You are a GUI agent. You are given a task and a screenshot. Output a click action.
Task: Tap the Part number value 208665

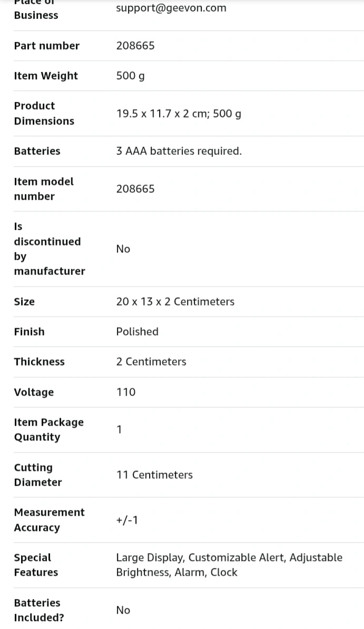coord(135,46)
